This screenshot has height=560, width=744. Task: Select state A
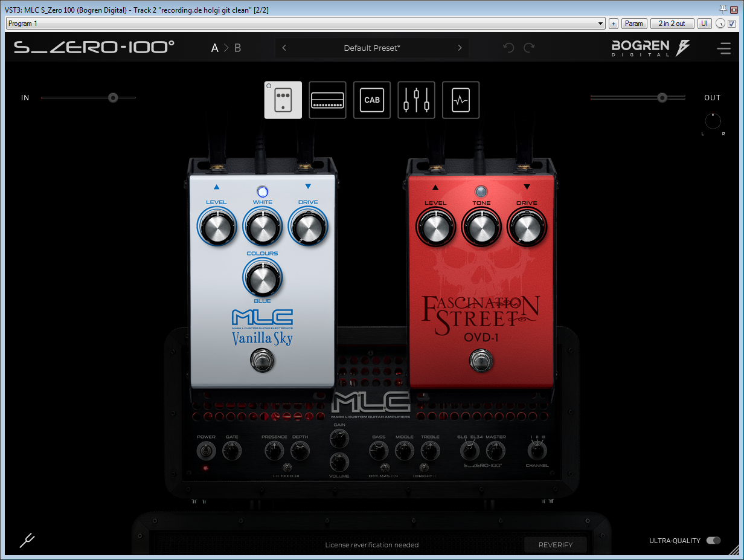214,48
